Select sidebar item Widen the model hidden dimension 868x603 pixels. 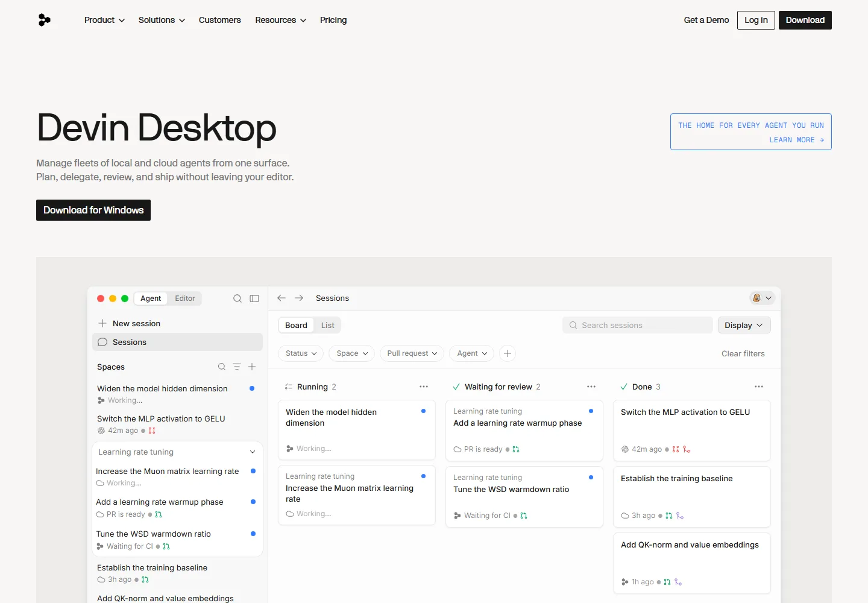click(x=177, y=394)
